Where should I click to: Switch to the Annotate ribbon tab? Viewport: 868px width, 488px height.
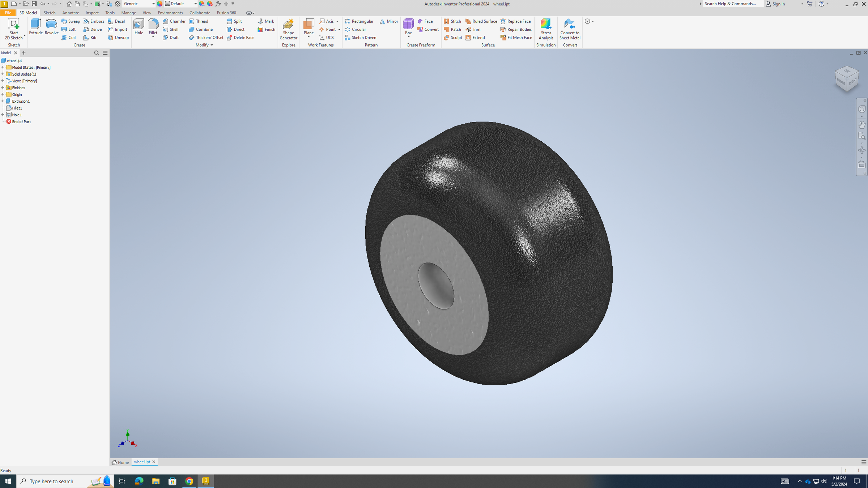(x=71, y=13)
